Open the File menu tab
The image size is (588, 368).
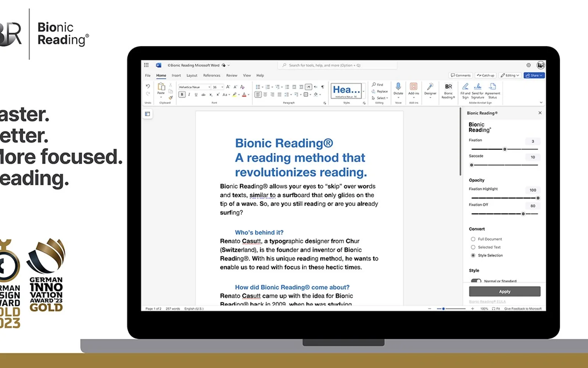148,75
